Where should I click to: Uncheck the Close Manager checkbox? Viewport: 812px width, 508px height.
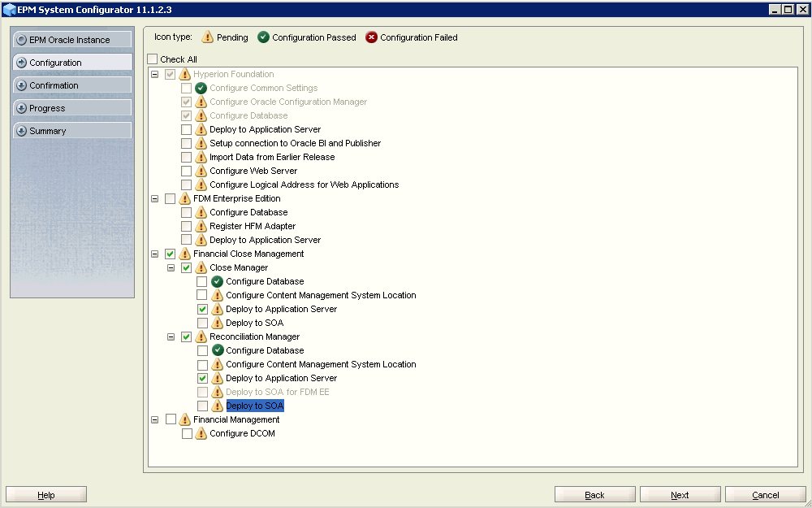[187, 267]
